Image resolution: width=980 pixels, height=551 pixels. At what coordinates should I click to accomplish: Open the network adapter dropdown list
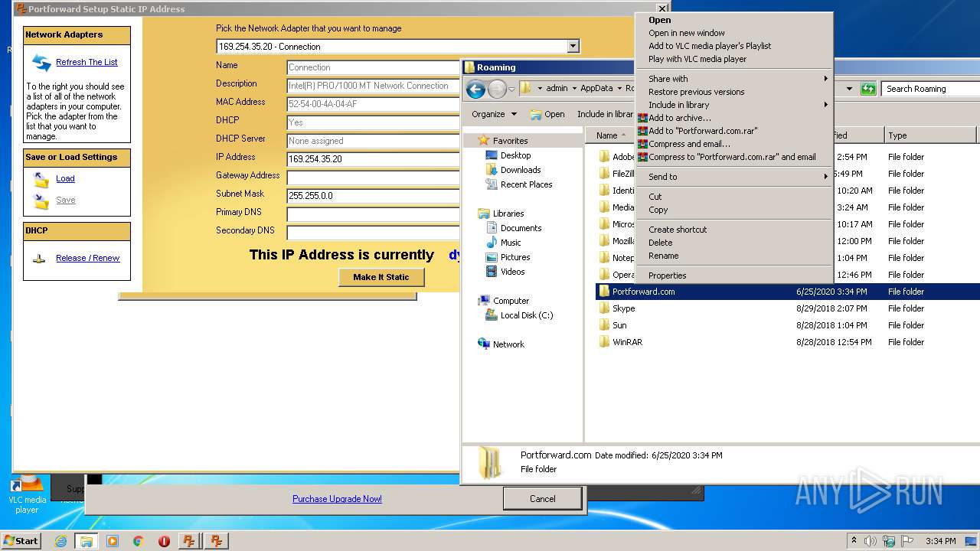coord(573,47)
